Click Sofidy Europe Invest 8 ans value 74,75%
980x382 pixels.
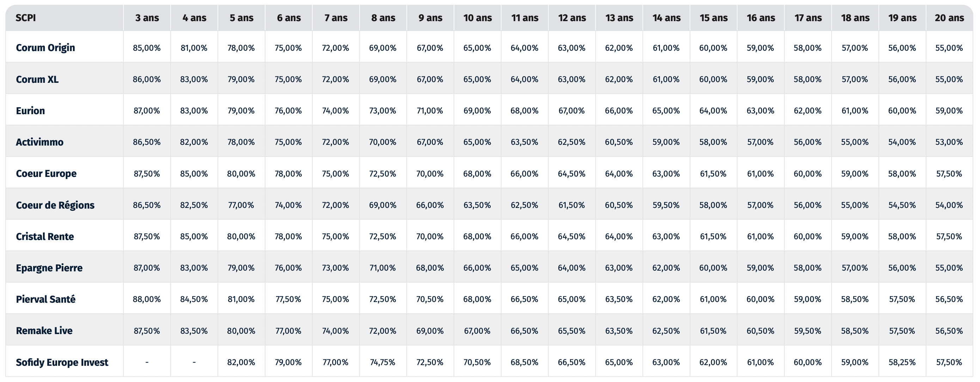[x=383, y=362]
